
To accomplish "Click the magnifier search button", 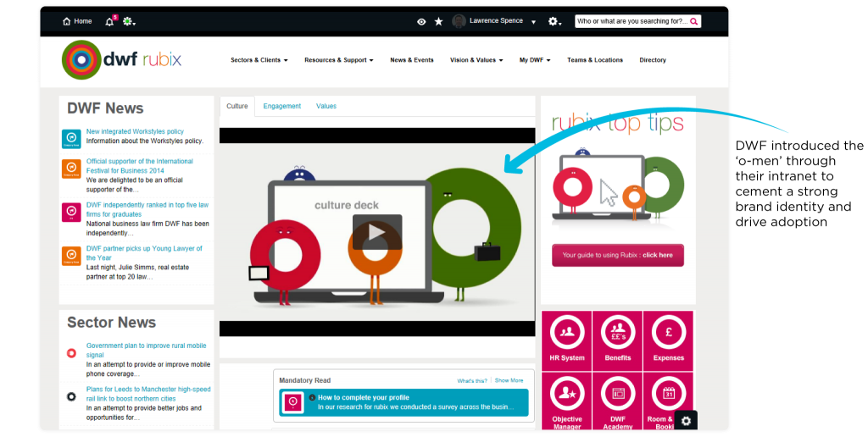I will point(694,21).
